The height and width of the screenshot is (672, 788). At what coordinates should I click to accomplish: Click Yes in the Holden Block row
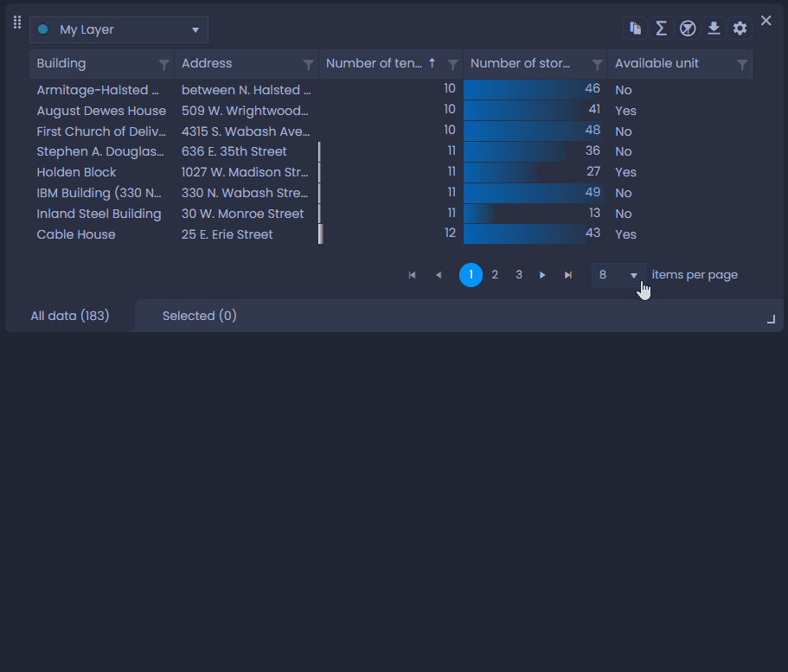[x=625, y=172]
